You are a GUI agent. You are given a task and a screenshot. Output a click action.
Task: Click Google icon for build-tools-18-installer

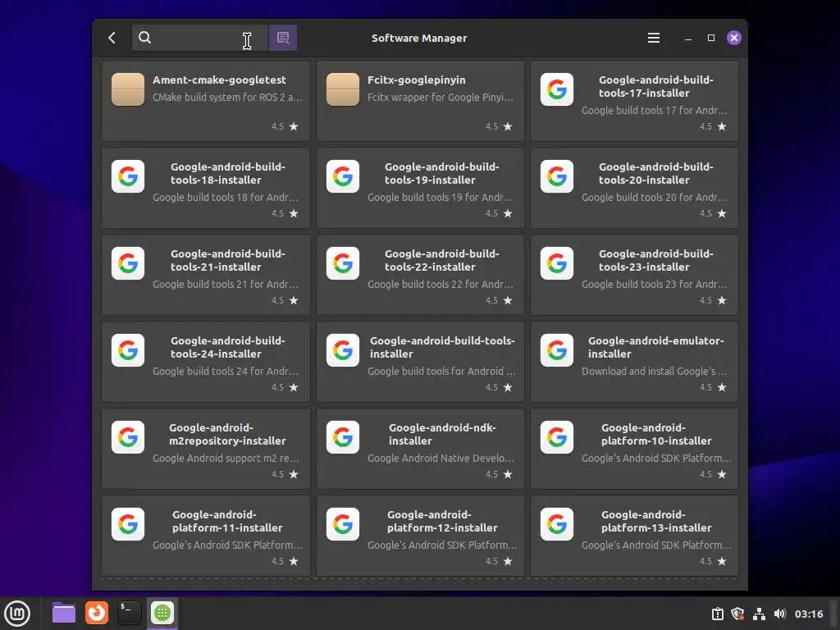[128, 176]
